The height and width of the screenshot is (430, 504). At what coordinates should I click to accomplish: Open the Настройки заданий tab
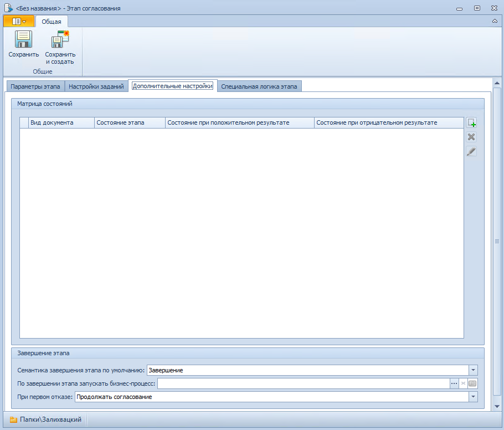pyautogui.click(x=96, y=86)
